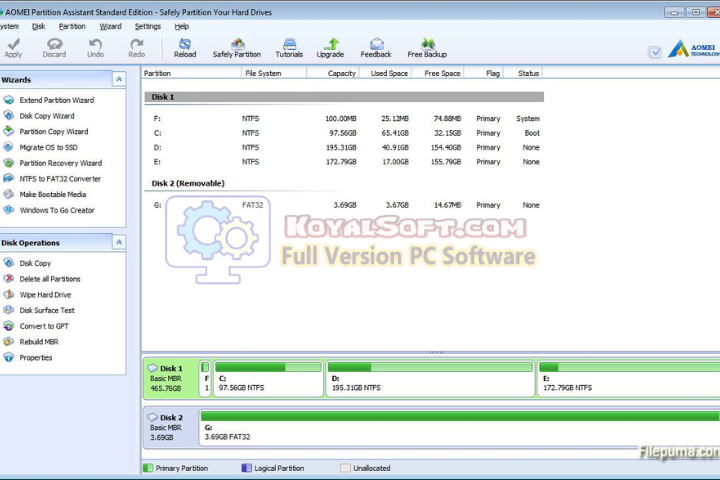Launch Disk Copy Wizard
The image size is (720, 480).
click(47, 116)
